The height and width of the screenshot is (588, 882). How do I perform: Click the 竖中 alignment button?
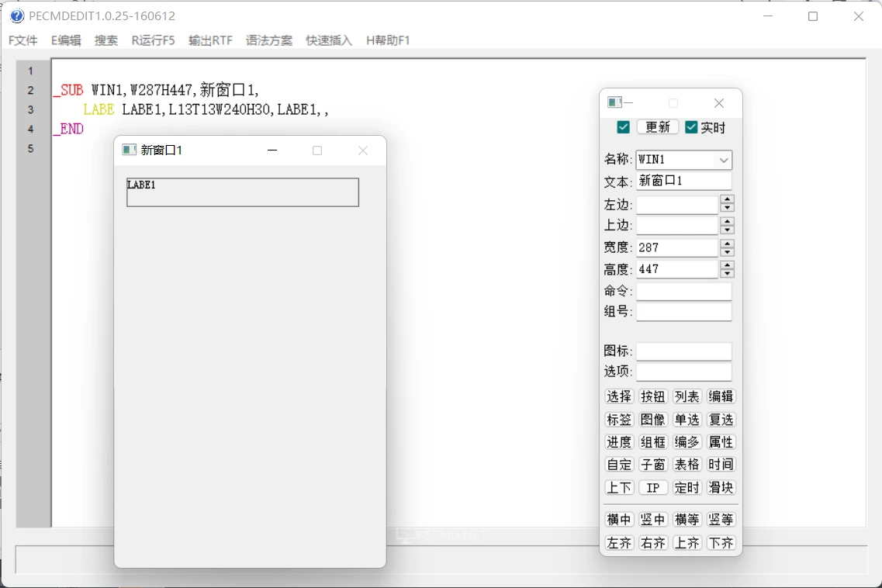[x=653, y=520]
